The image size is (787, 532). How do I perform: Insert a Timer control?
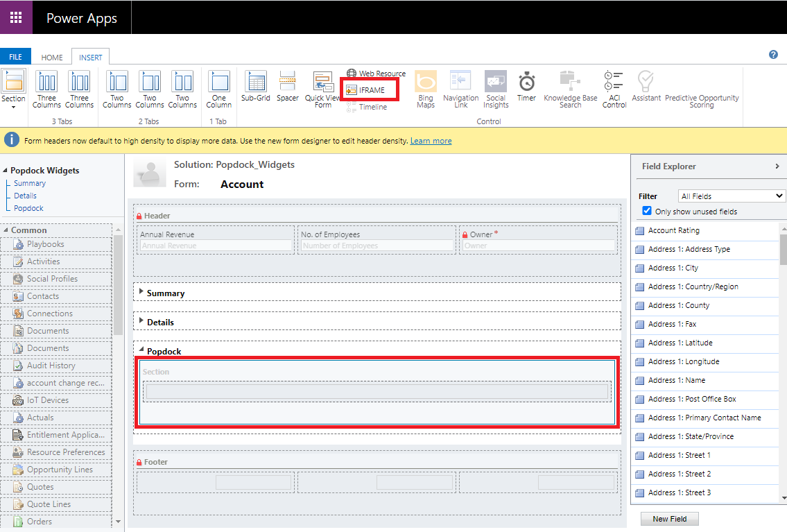click(x=526, y=86)
